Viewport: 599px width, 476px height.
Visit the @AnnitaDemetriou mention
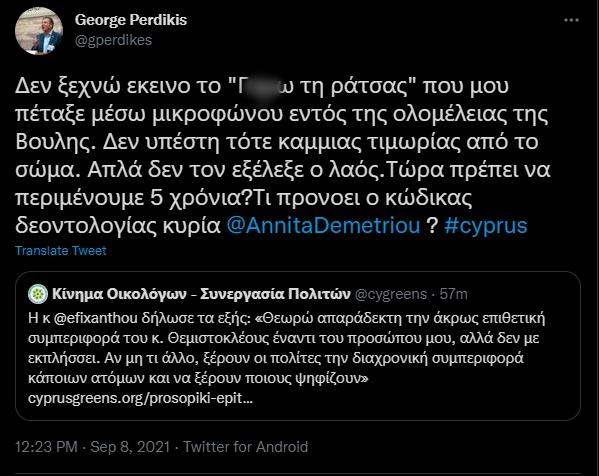(x=323, y=225)
